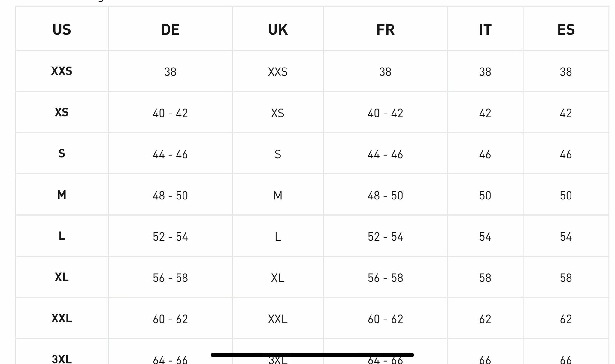Click the ES 54 cell
Screen dimensions: 615x364
tap(566, 237)
